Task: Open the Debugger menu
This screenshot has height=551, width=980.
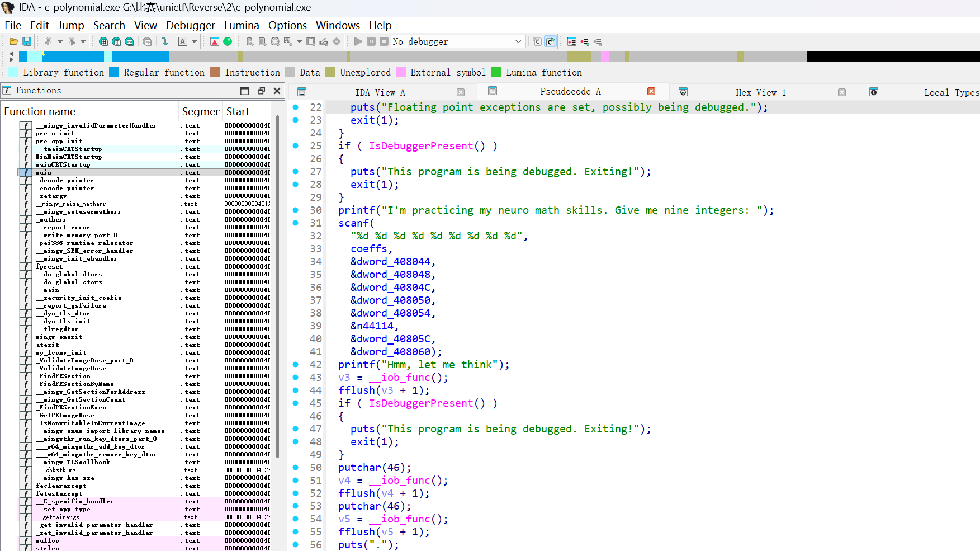Action: pos(190,26)
